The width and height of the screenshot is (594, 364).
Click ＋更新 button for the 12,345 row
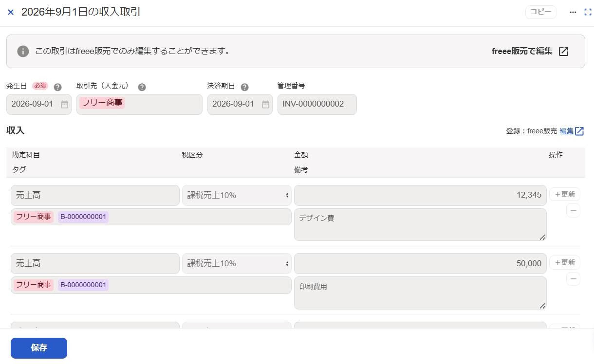click(x=565, y=194)
